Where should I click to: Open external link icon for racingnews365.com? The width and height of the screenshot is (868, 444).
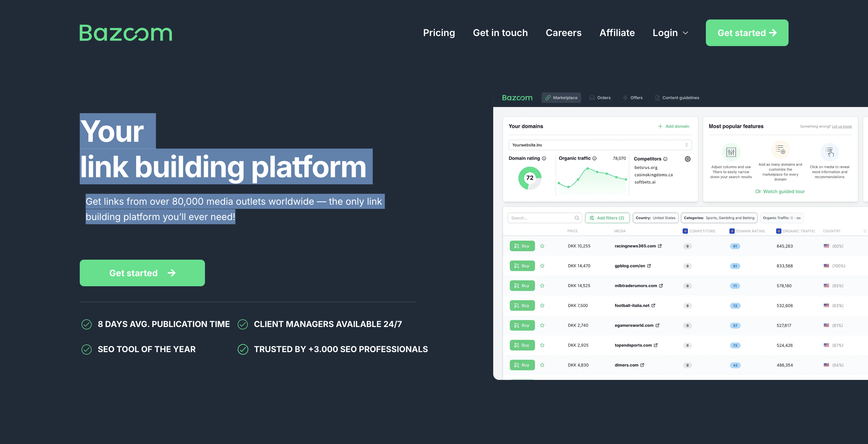(660, 246)
